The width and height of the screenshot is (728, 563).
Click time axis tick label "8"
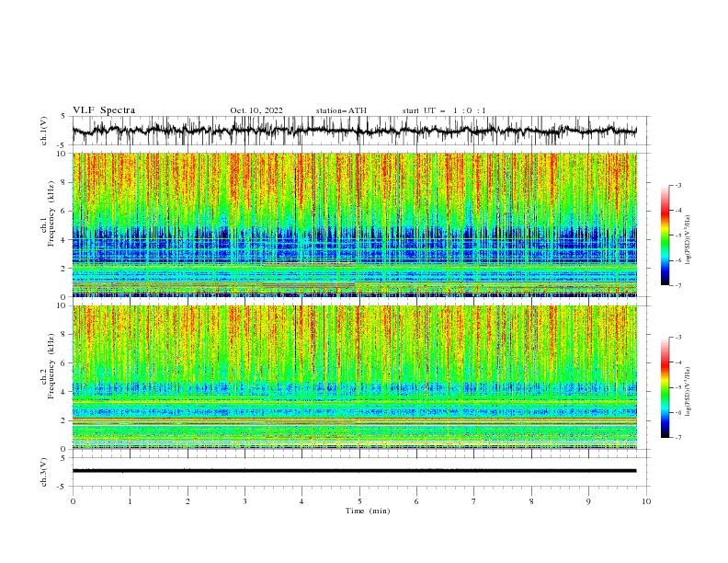[531, 501]
